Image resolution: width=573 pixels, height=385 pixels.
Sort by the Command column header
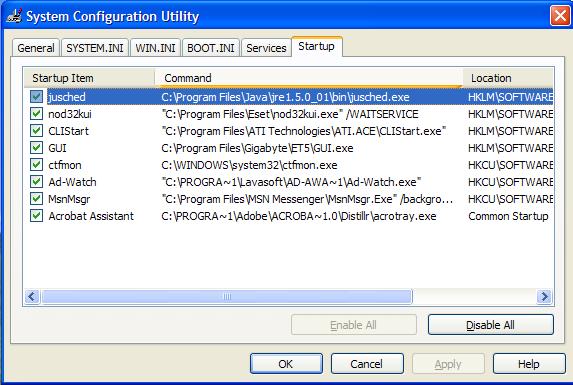(x=309, y=78)
